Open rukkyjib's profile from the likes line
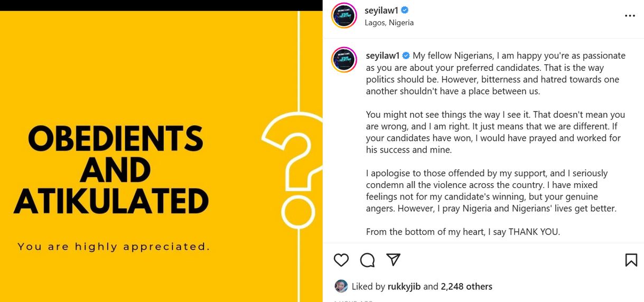This screenshot has width=644, height=302. [404, 287]
